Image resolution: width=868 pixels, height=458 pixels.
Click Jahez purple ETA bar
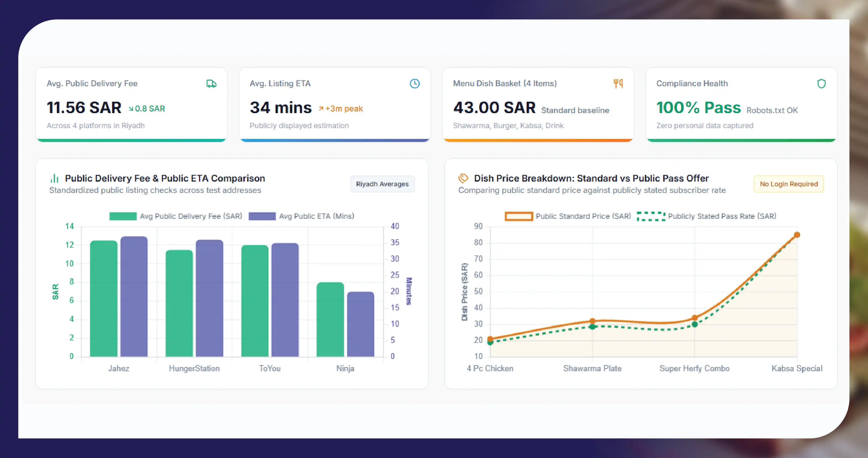point(134,296)
